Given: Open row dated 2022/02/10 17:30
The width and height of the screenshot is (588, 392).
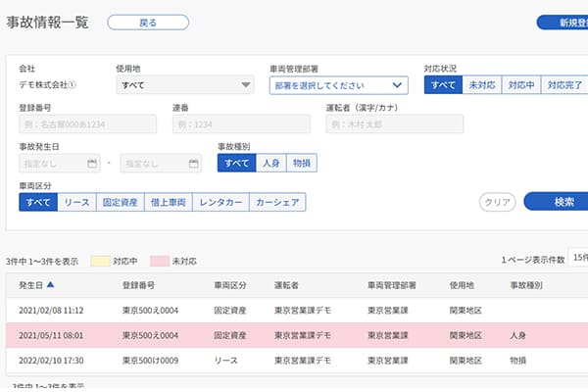Looking at the screenshot, I should pos(297,361).
